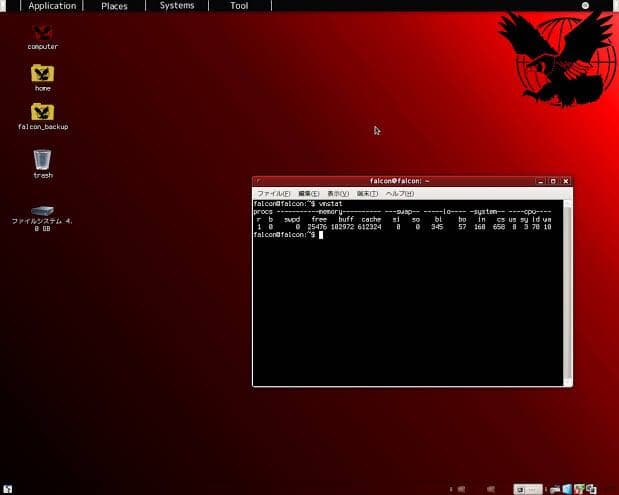Click the show desktop icon in bottom-left corner
The height and width of the screenshot is (495, 619).
pyautogui.click(x=8, y=488)
